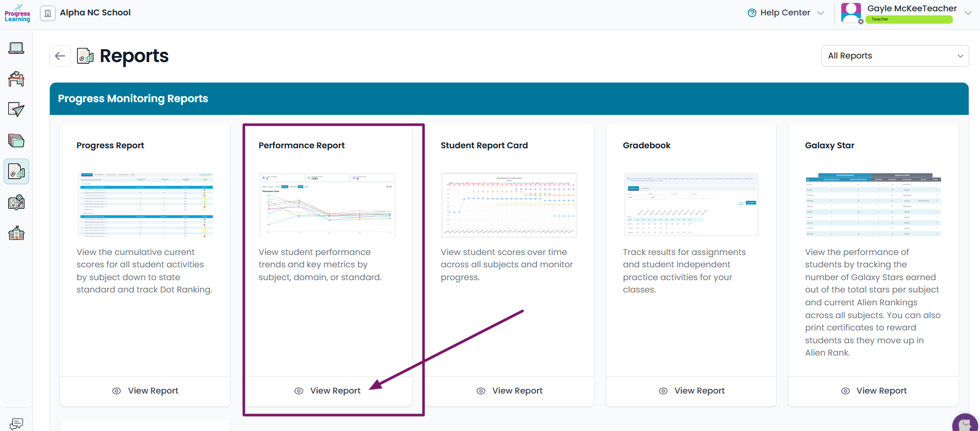Click the Gayle McKeeTeacher user name
This screenshot has width=980, height=431.
click(x=912, y=8)
